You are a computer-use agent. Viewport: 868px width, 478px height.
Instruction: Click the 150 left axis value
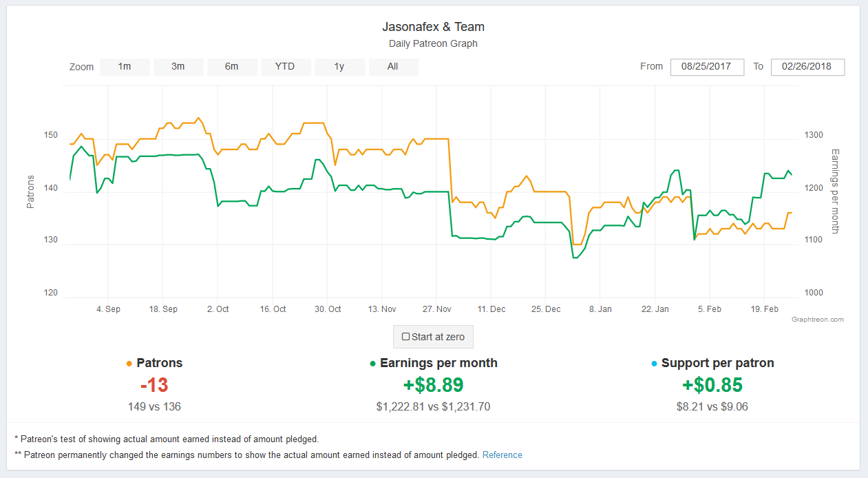coord(51,135)
